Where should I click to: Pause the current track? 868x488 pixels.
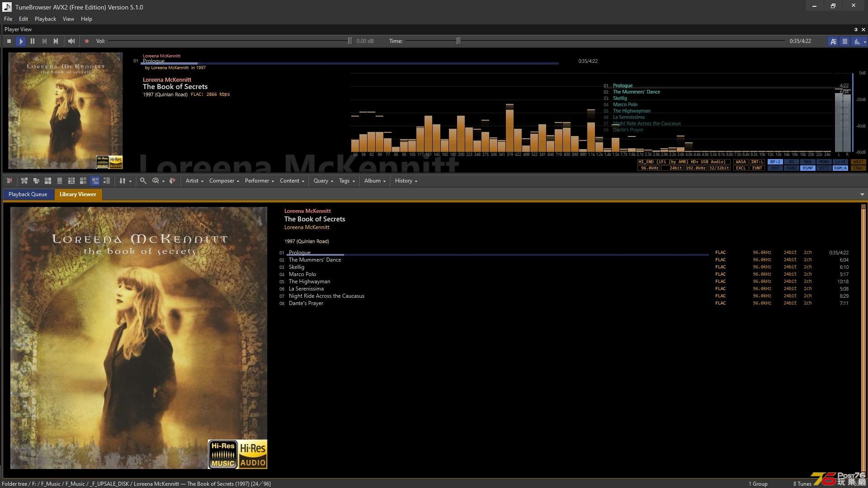point(33,41)
